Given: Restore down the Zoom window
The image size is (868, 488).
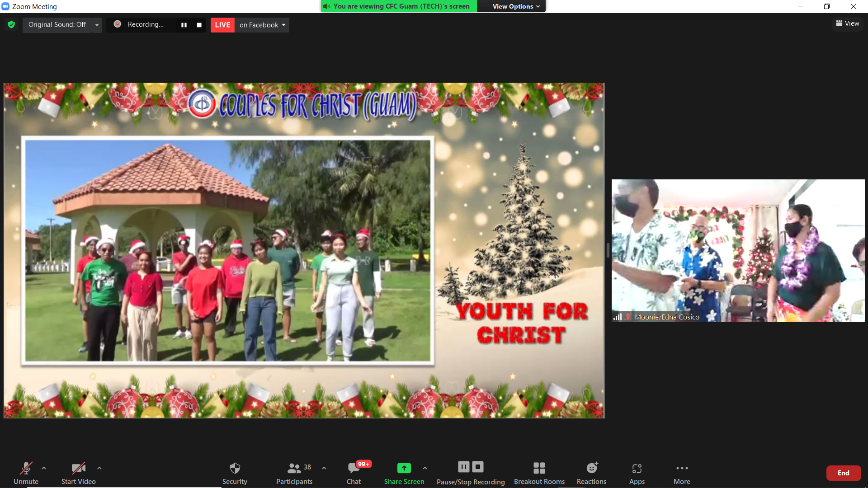Looking at the screenshot, I should 827,6.
